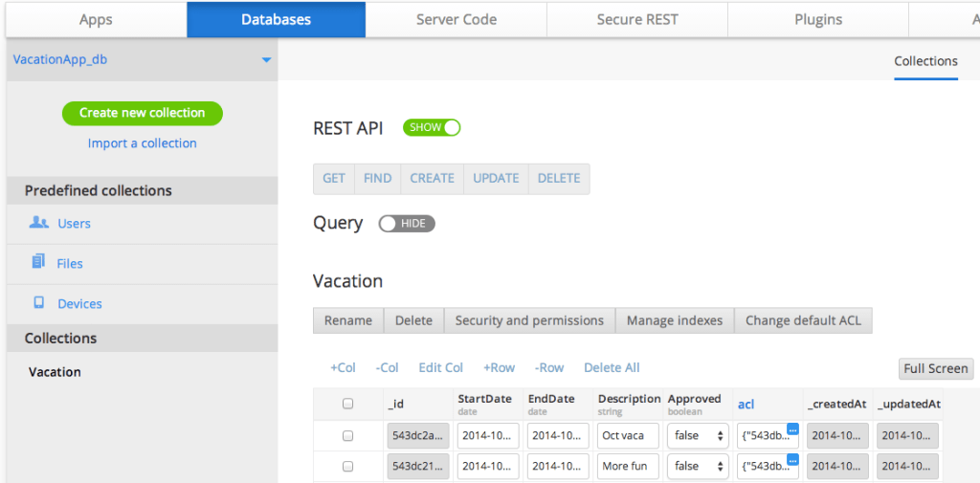The height and width of the screenshot is (483, 980).
Task: Click EndDate field in More fun row
Action: click(x=558, y=466)
